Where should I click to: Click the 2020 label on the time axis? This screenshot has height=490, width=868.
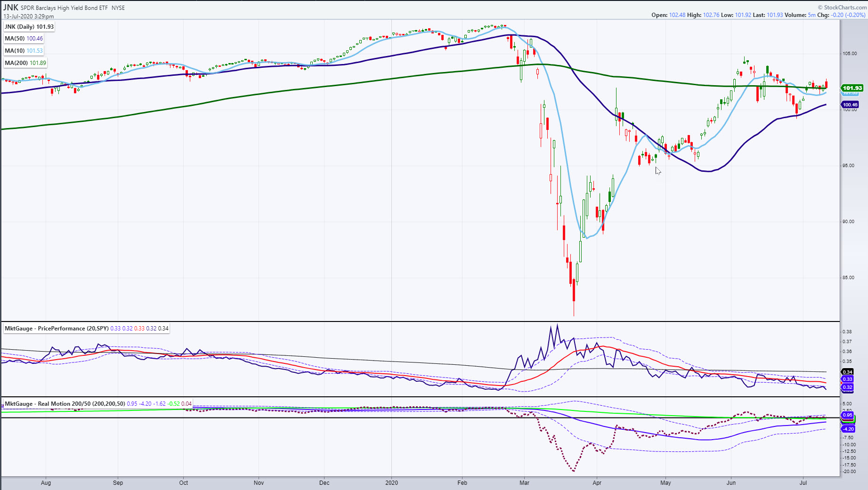click(391, 483)
